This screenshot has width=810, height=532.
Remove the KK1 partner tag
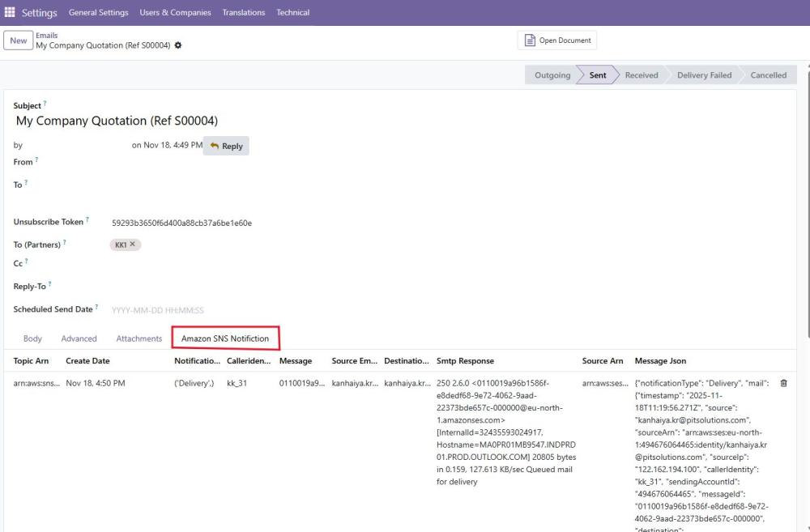coord(133,245)
